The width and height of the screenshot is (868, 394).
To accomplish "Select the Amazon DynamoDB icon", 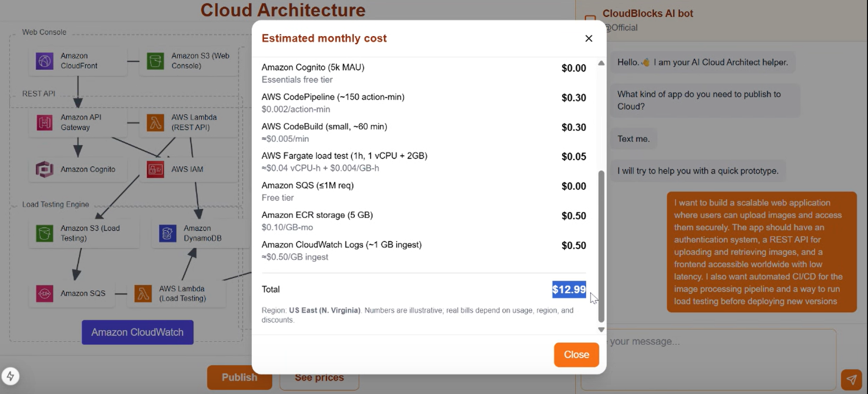I will [168, 233].
